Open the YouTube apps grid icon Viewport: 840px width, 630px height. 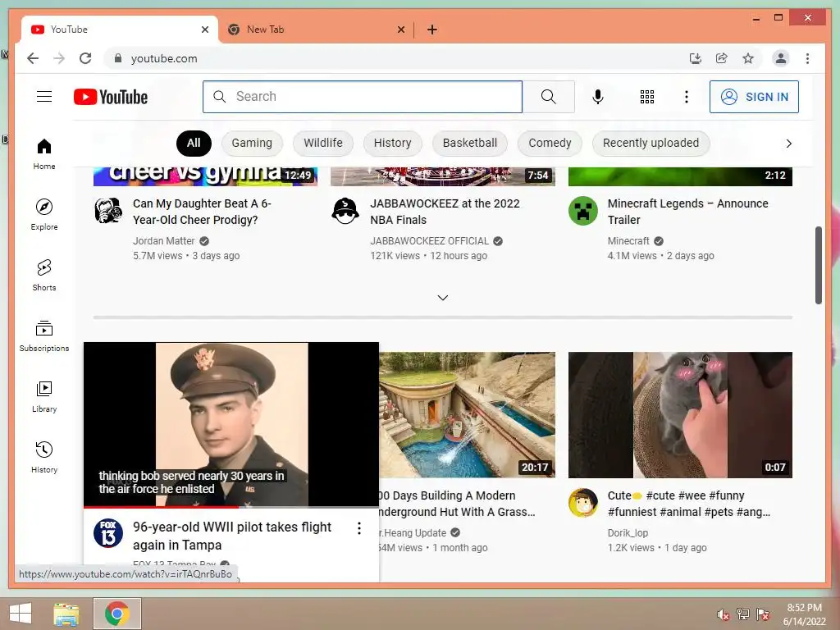coord(646,97)
